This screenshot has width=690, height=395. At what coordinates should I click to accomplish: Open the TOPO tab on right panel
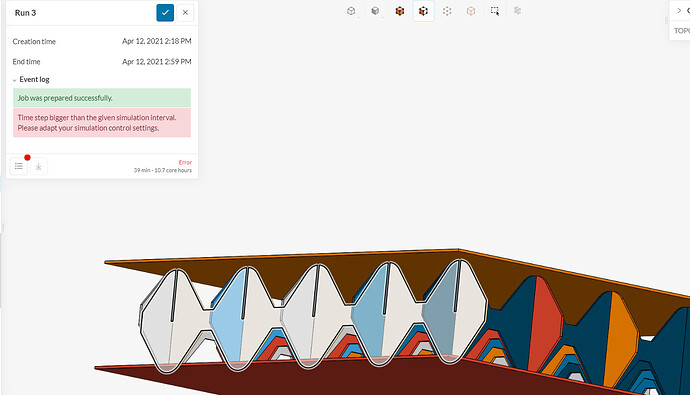pos(681,31)
